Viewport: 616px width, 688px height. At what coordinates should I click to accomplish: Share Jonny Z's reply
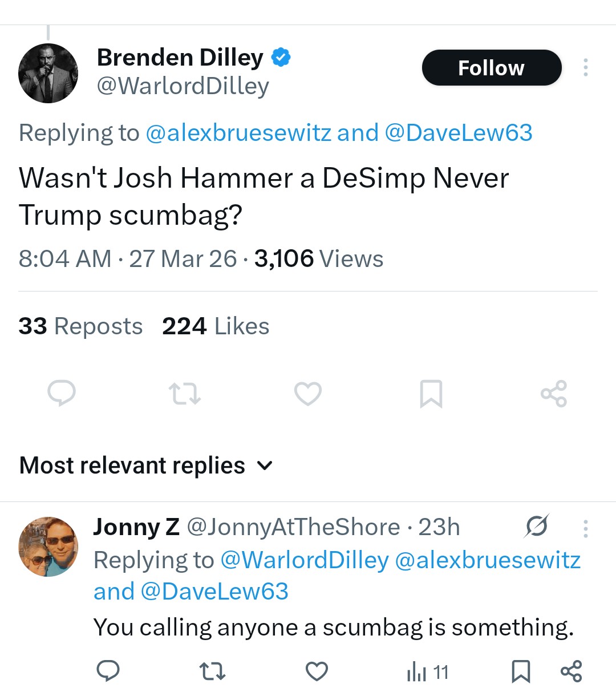[x=571, y=671]
